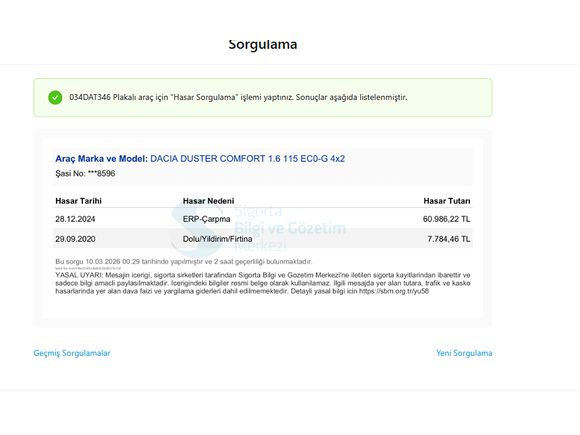Select the DACIA DUSTER COMFORT model text
Viewport: 580px width, 435px height.
click(x=247, y=159)
